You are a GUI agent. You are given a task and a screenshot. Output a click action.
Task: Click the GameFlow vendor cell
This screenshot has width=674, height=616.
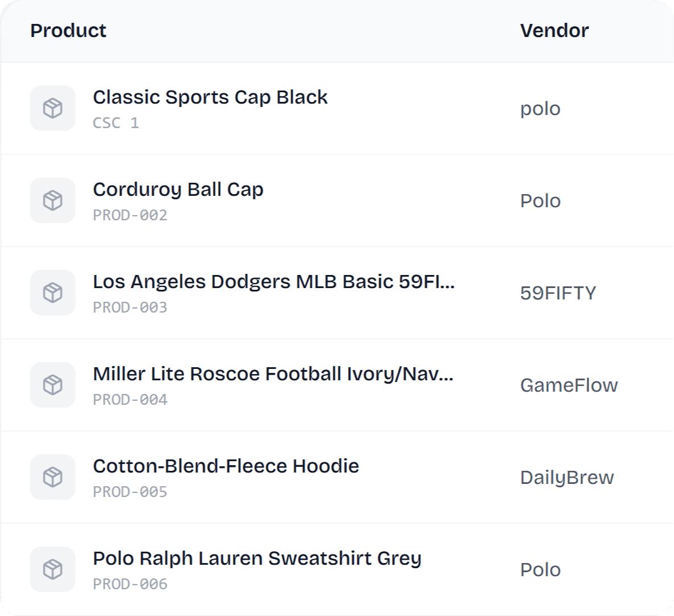pyautogui.click(x=569, y=385)
